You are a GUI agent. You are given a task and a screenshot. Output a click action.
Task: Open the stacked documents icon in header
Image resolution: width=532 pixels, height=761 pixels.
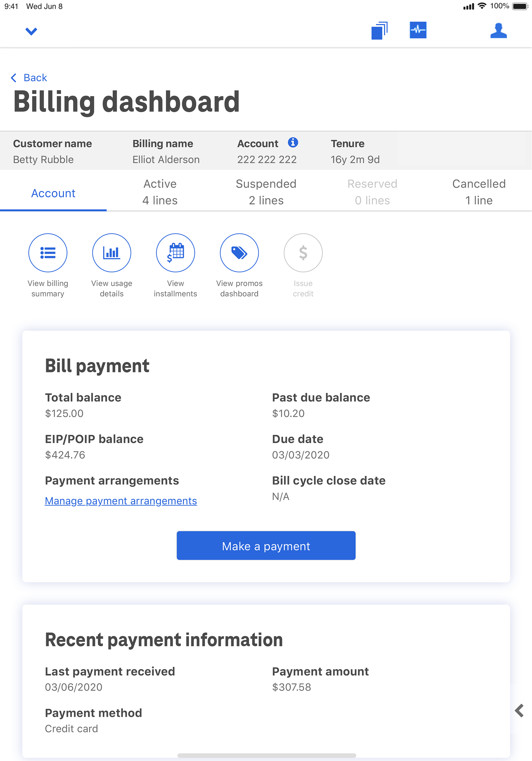(x=379, y=31)
